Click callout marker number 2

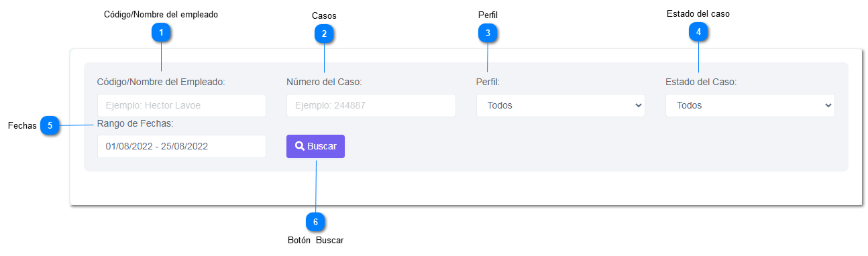point(324,33)
